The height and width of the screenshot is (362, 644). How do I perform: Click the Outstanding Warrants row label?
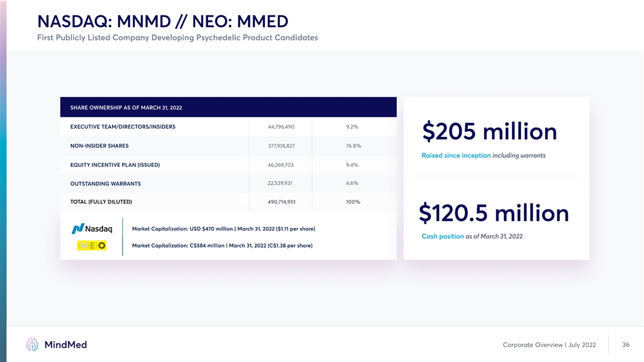point(106,184)
